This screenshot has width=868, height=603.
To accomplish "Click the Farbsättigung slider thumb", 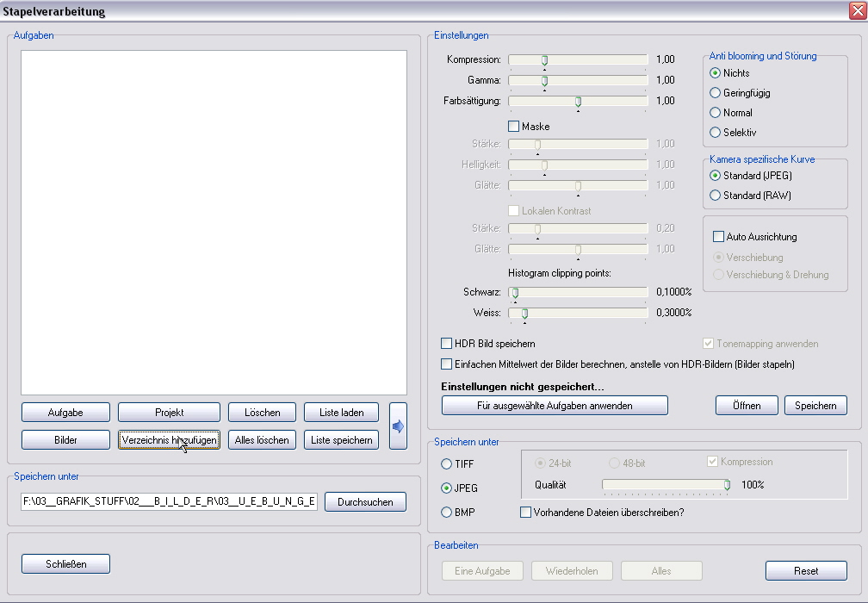I will coord(578,101).
